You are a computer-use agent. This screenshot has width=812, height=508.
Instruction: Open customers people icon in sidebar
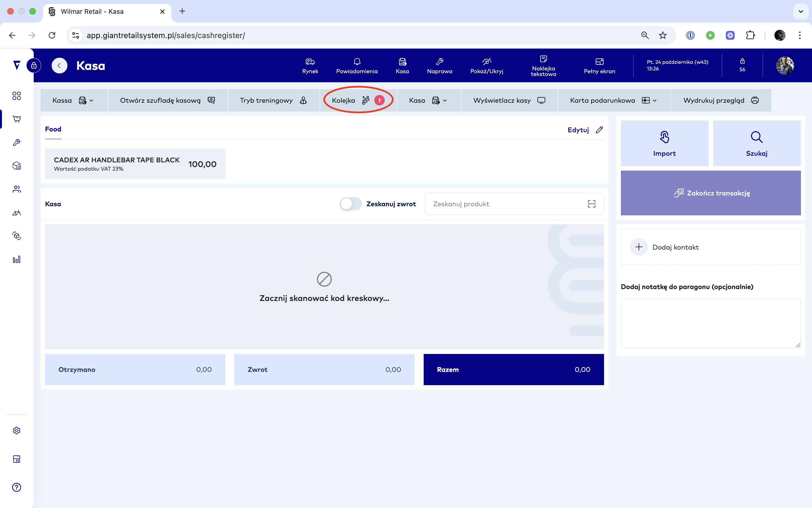(x=17, y=189)
